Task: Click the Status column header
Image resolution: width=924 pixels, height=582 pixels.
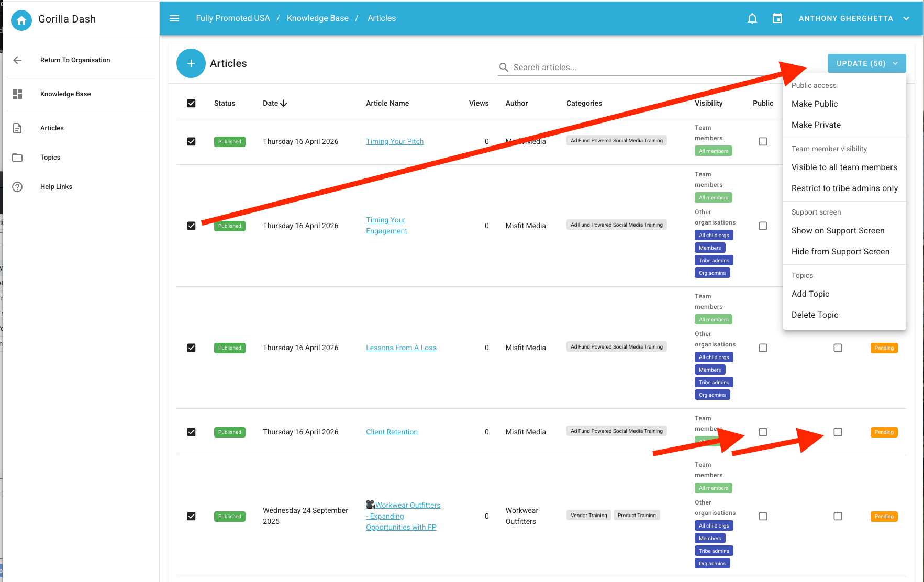Action: click(225, 104)
